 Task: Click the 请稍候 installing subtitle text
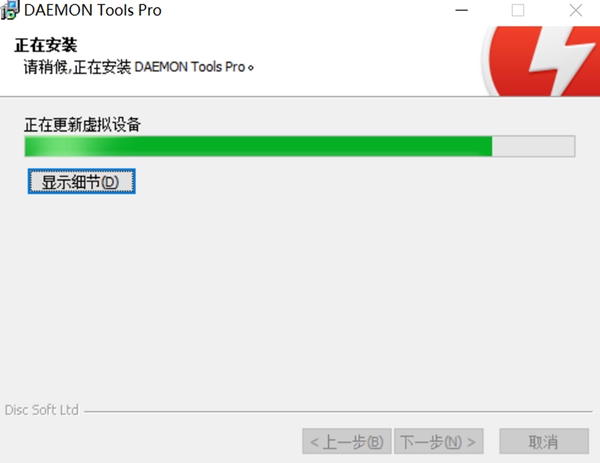coord(139,67)
